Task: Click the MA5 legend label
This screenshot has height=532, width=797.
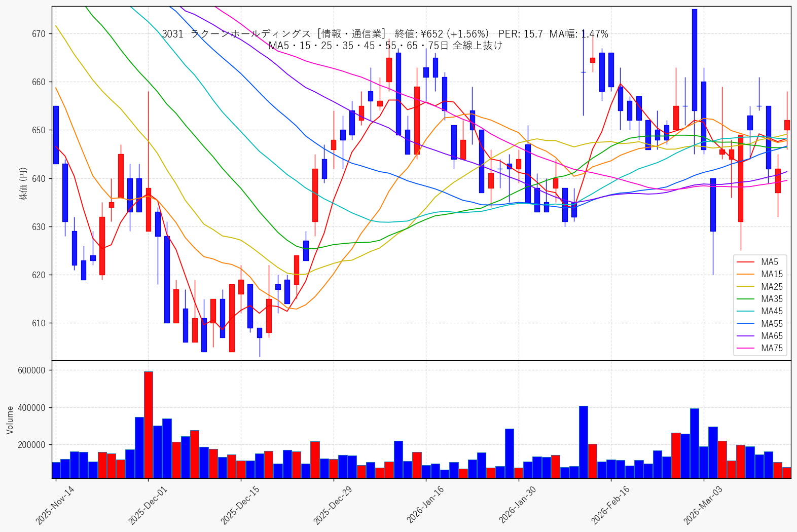Action: [769, 262]
